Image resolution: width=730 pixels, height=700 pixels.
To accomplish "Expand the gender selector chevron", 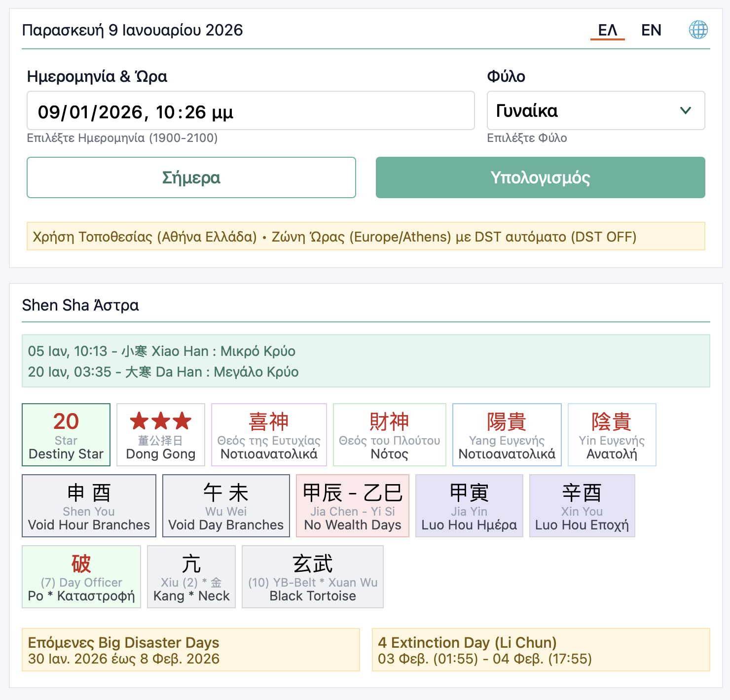I will (686, 110).
